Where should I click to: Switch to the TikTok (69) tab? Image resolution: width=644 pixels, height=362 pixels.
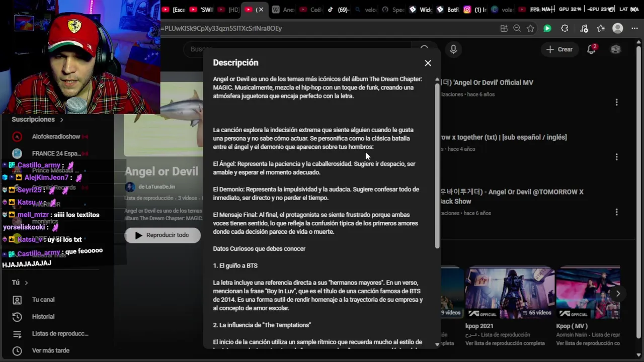click(338, 10)
